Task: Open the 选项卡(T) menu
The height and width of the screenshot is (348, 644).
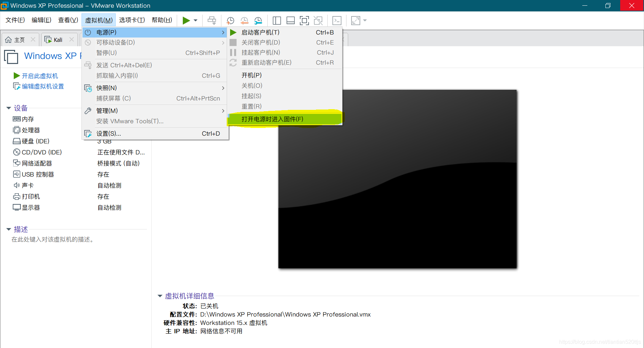Action: (x=132, y=20)
